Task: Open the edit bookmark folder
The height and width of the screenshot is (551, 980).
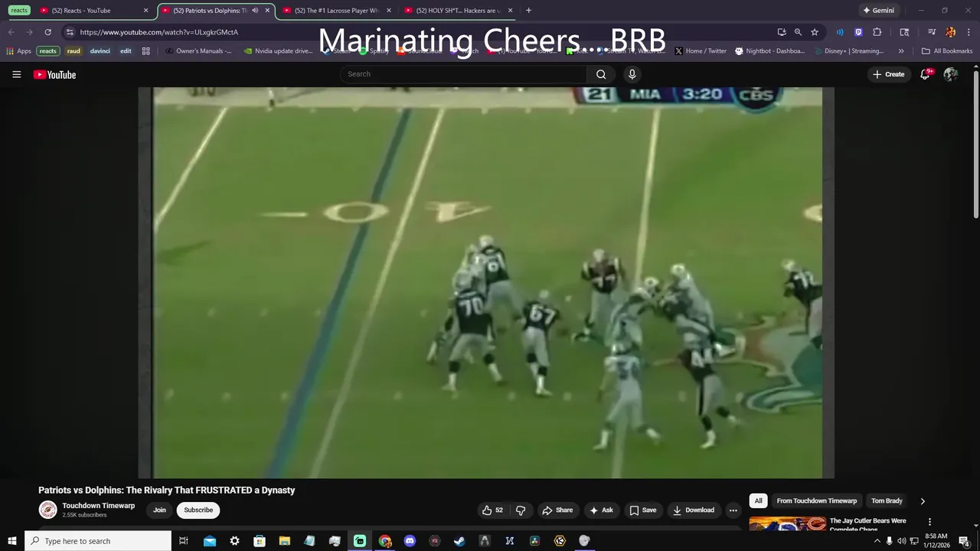Action: 126,51
